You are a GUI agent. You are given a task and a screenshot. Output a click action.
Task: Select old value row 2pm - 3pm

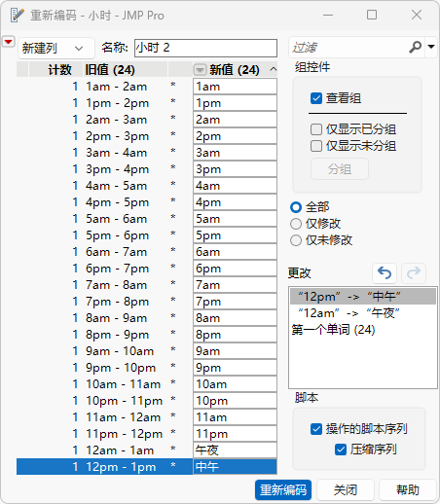(x=117, y=136)
